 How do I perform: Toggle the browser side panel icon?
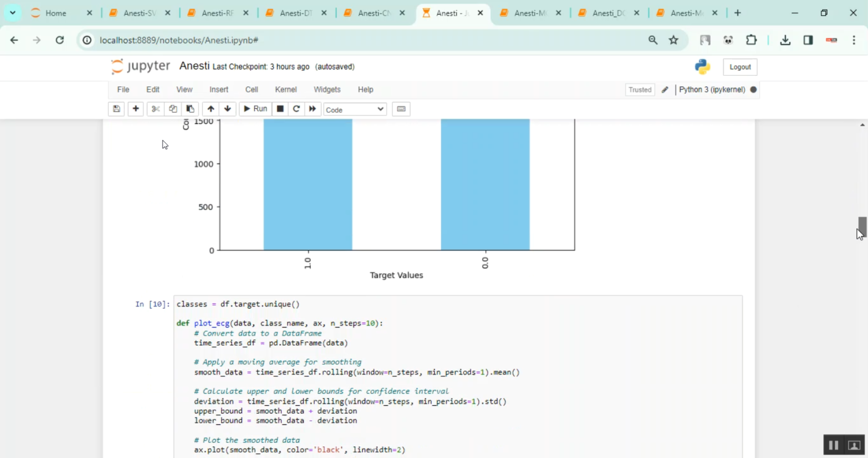808,40
